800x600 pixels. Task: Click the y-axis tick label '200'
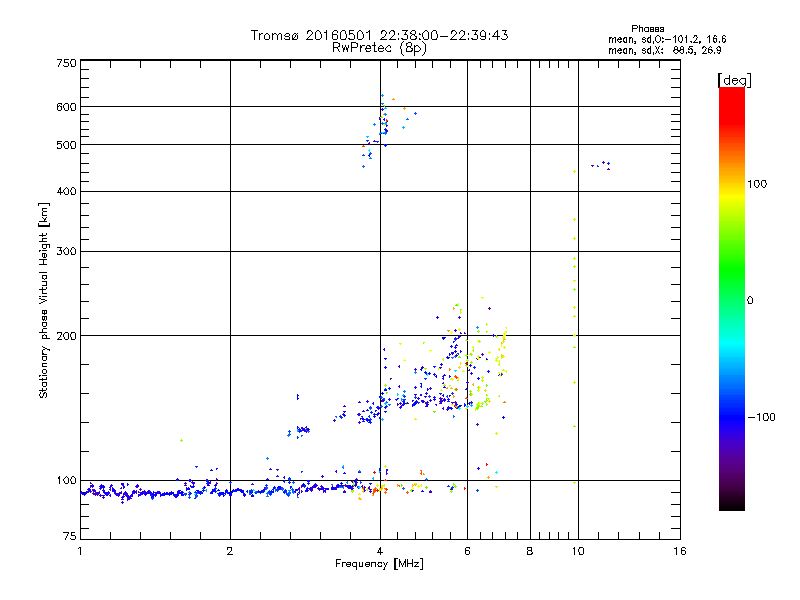click(x=66, y=336)
